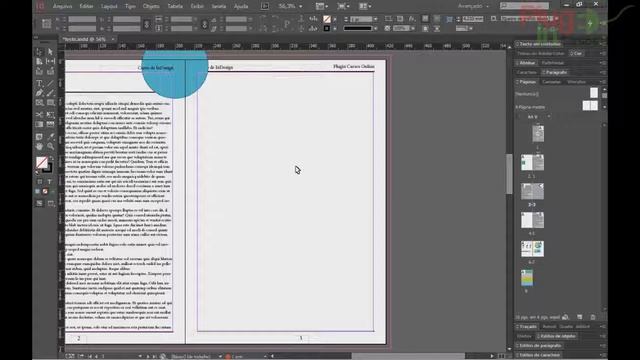Click the control bar fill swatch

(327, 19)
